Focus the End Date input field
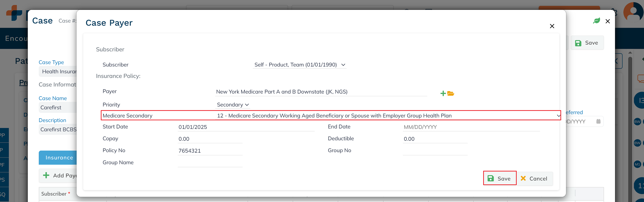Image resolution: width=644 pixels, height=202 pixels. (471, 127)
